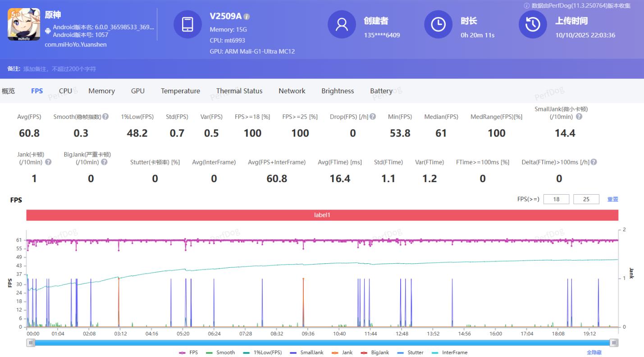Click the duration clock icon
The height and width of the screenshot is (357, 644).
pos(438,24)
